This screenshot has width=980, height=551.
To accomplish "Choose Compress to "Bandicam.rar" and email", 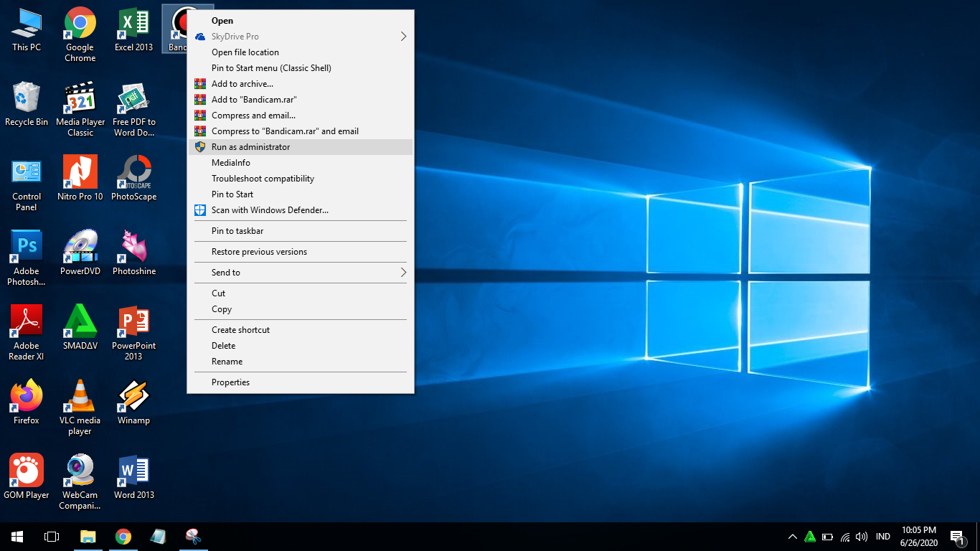I will [x=301, y=131].
